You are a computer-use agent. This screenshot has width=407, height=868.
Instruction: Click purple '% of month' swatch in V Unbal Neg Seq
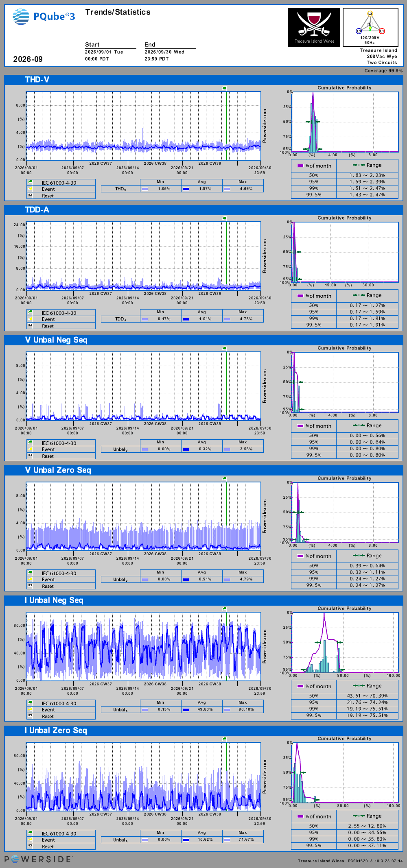click(300, 426)
